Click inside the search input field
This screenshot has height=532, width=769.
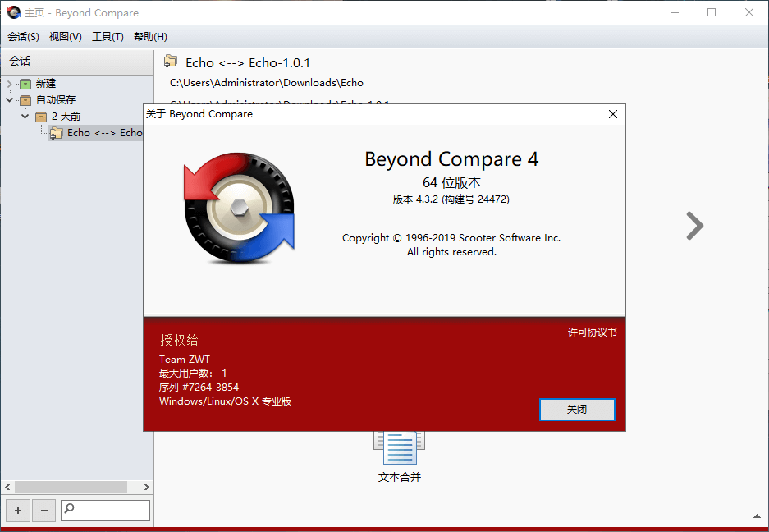pos(111,510)
